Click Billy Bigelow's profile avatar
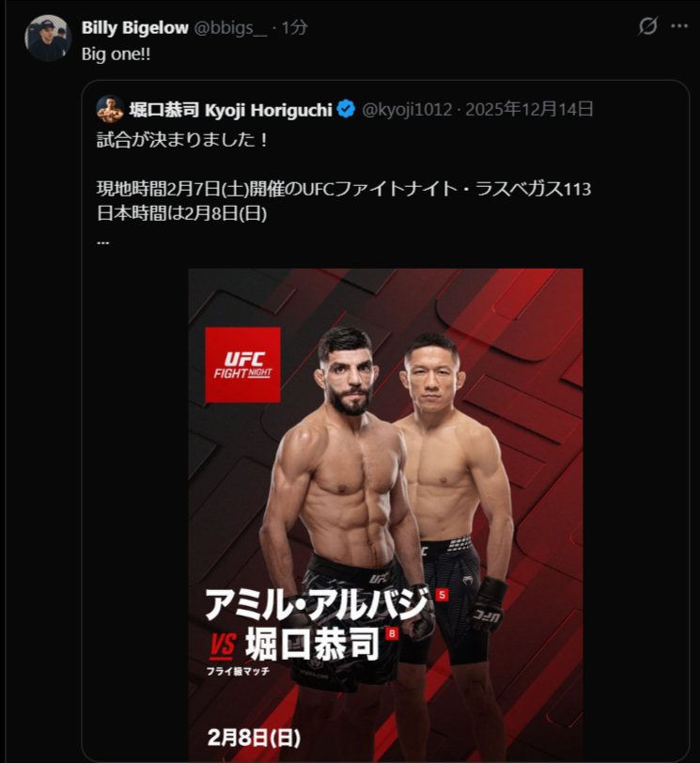Viewport: 700px width, 763px height. tap(48, 39)
